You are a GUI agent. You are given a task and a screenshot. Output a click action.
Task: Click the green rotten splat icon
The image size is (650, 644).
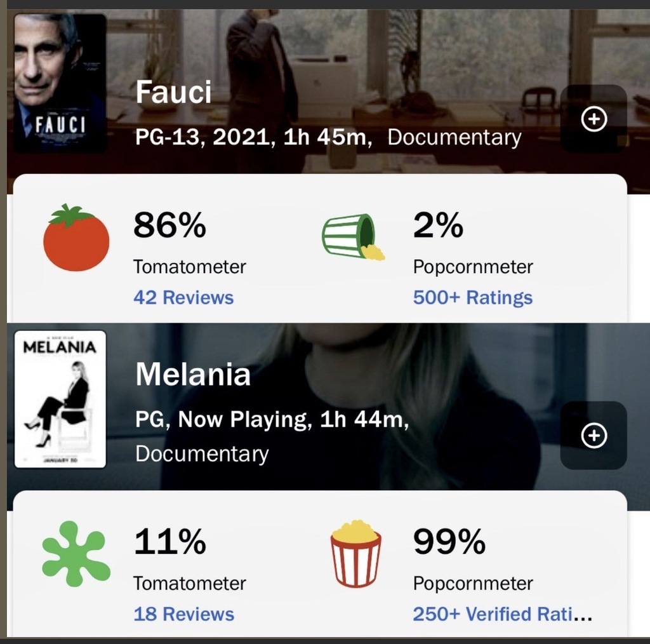tap(76, 553)
